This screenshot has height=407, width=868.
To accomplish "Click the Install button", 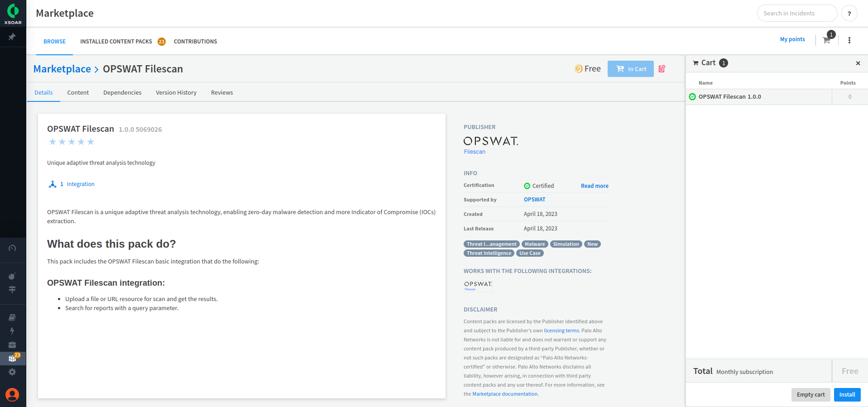I will (847, 395).
